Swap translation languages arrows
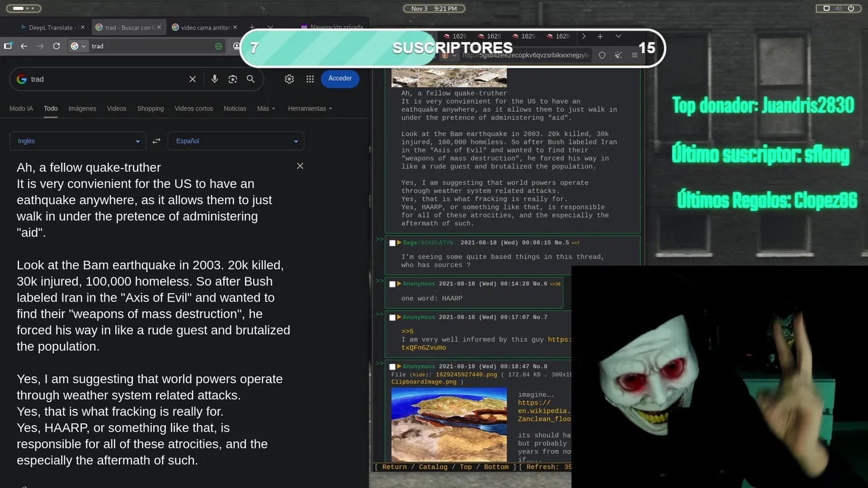Screen dimensions: 868x488 (156, 141)
